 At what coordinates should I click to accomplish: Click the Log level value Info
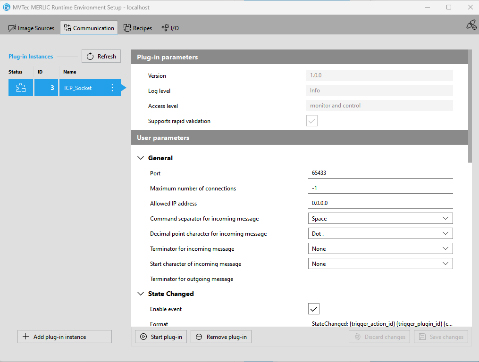[x=379, y=90]
